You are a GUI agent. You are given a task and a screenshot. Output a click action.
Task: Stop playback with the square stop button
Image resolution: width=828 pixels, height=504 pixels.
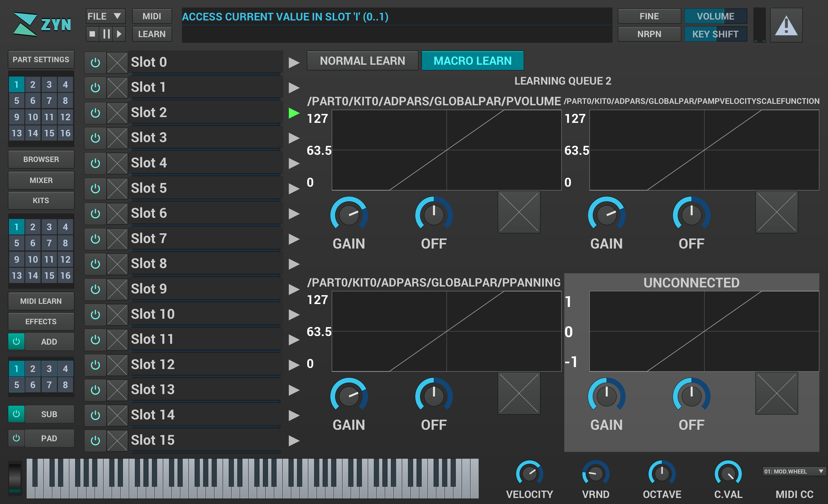point(92,34)
